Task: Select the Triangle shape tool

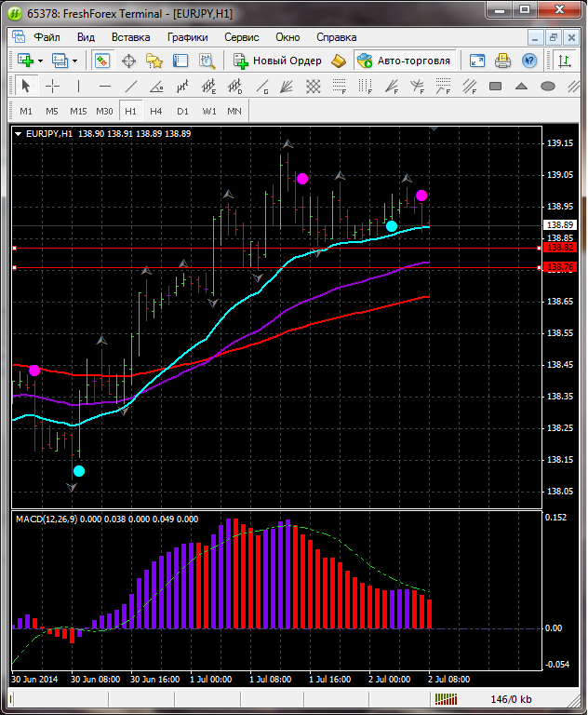Action: 521,86
